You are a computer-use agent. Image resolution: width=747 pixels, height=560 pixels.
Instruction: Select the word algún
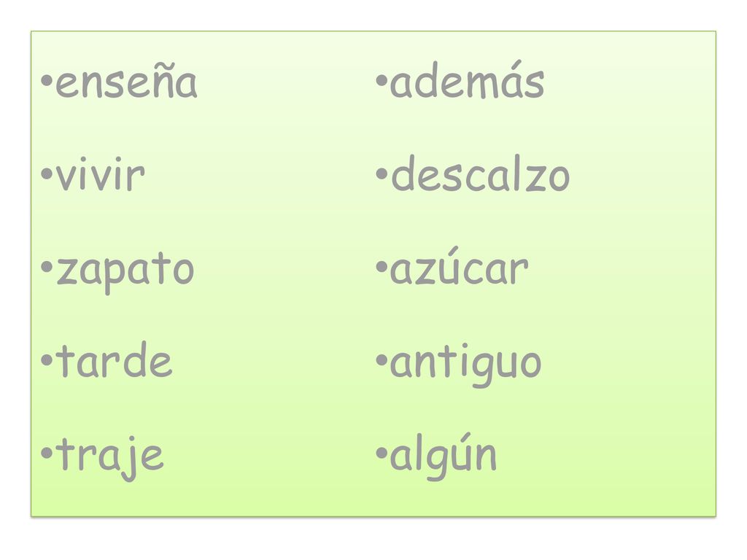443,456
